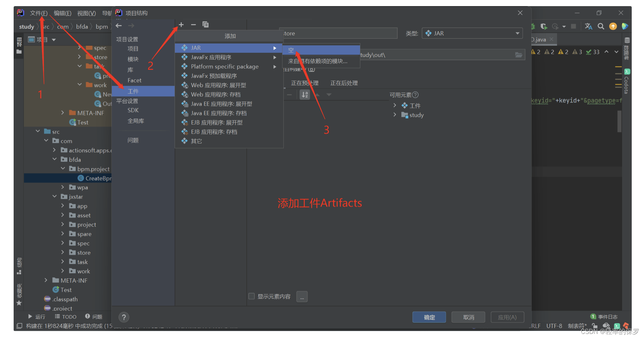
Task: Click the 确定 button
Action: point(429,317)
